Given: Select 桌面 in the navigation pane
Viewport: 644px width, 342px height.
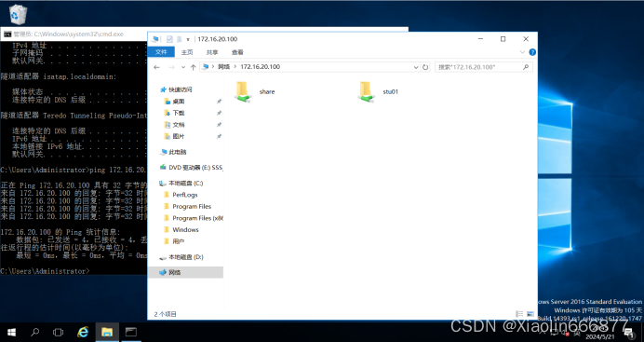Looking at the screenshot, I should pos(179,102).
